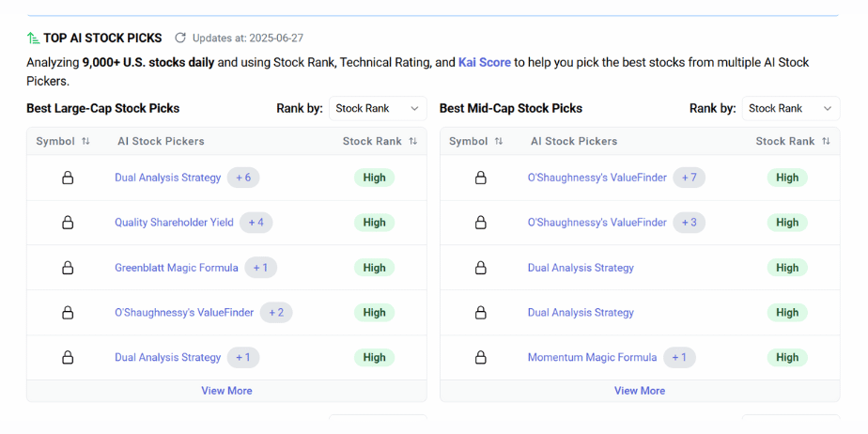Expand the +6 badge beside Dual Analysis Strategy
The width and height of the screenshot is (868, 434).
pyautogui.click(x=243, y=178)
